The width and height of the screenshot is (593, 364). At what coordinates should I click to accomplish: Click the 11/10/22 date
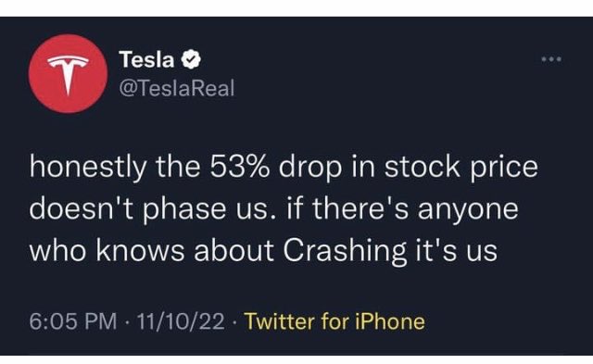(x=181, y=321)
